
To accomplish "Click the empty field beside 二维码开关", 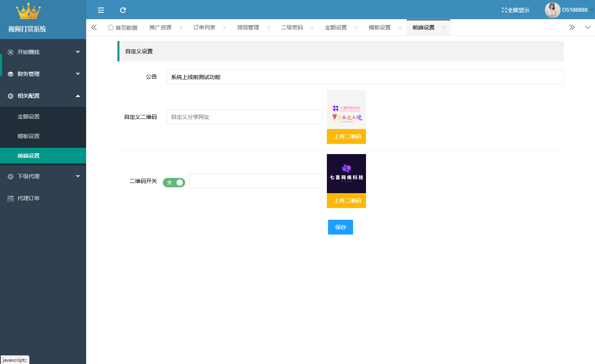I will [256, 181].
